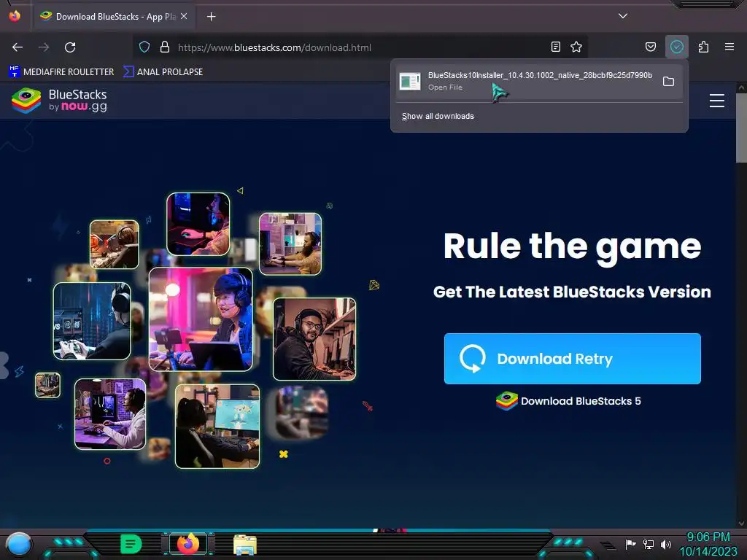Go back to the previous page
Screen dimensions: 747x560
(x=18, y=47)
